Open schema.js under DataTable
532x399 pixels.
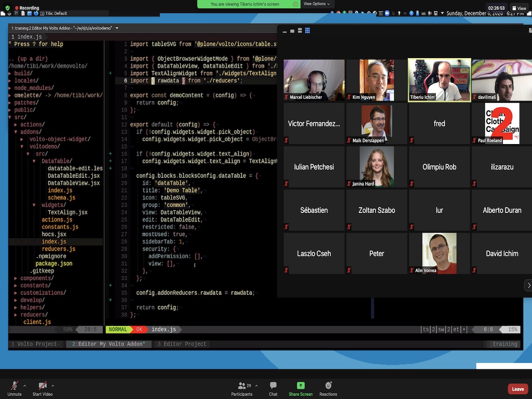61,198
